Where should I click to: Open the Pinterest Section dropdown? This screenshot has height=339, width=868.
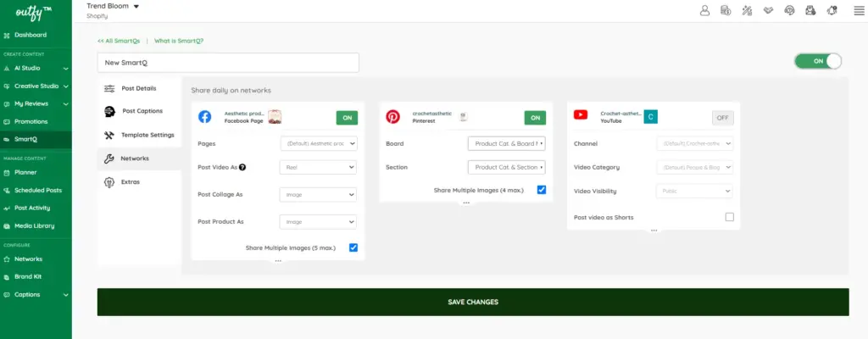(x=507, y=167)
